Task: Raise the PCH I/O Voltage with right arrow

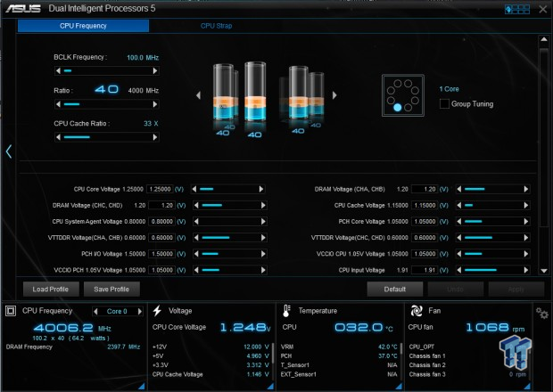Action: (x=263, y=254)
